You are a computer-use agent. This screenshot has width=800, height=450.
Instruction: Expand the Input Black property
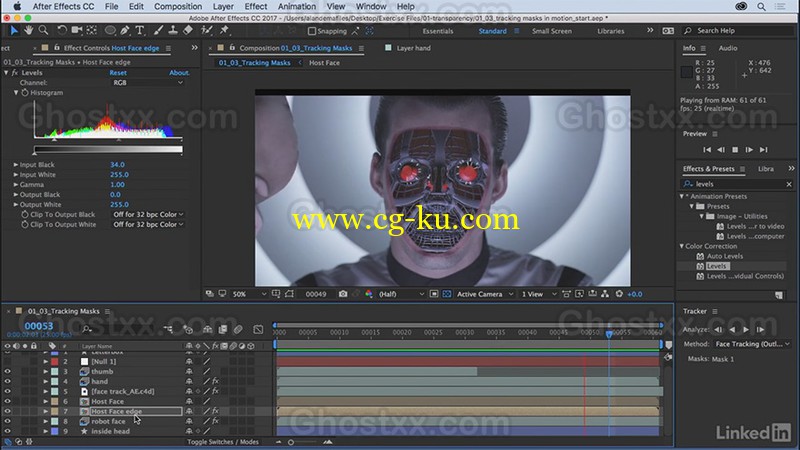pyautogui.click(x=15, y=165)
